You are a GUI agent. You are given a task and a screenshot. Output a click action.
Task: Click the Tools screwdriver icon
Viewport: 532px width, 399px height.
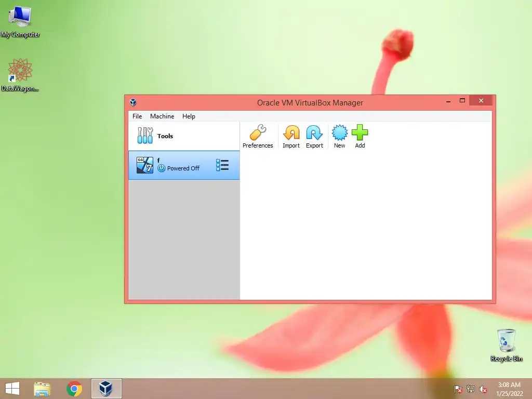click(145, 136)
